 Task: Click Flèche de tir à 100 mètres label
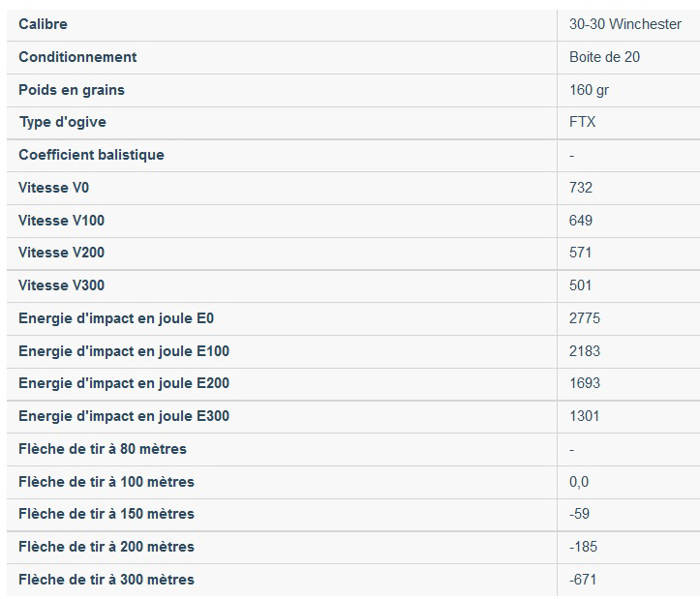coord(107,482)
